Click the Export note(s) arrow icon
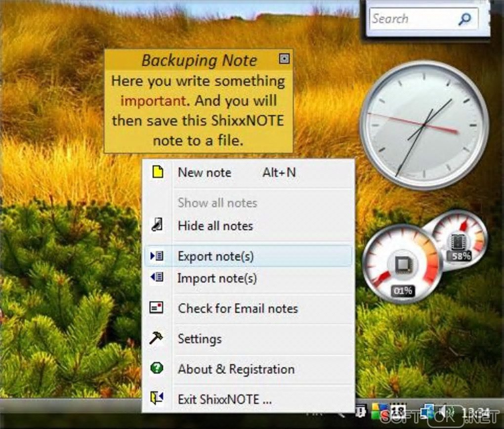The height and width of the screenshot is (429, 504). (x=157, y=256)
